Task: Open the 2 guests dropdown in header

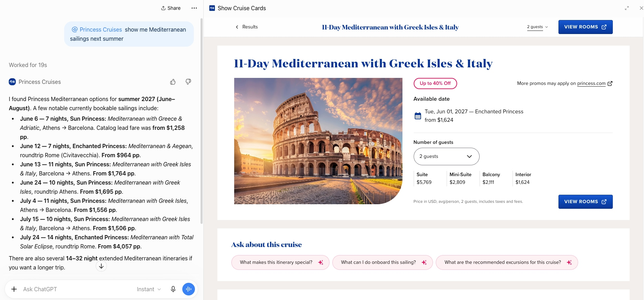Action: point(537,27)
